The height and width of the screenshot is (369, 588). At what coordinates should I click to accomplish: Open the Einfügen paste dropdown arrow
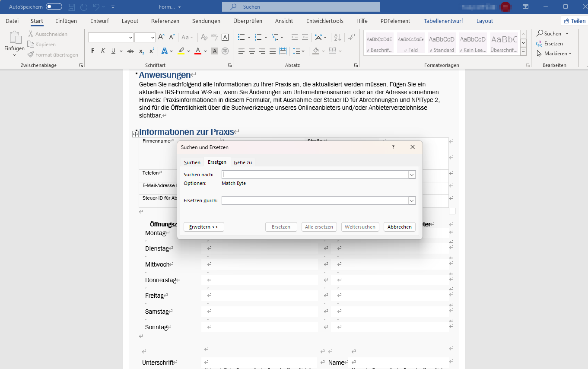[14, 55]
